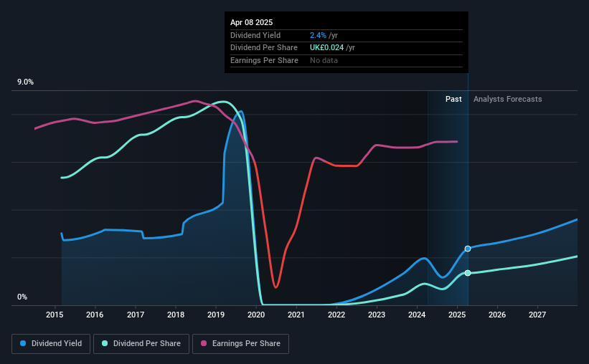589x364 pixels.
Task: Click the 2016 x-axis label
Action: tap(95, 315)
